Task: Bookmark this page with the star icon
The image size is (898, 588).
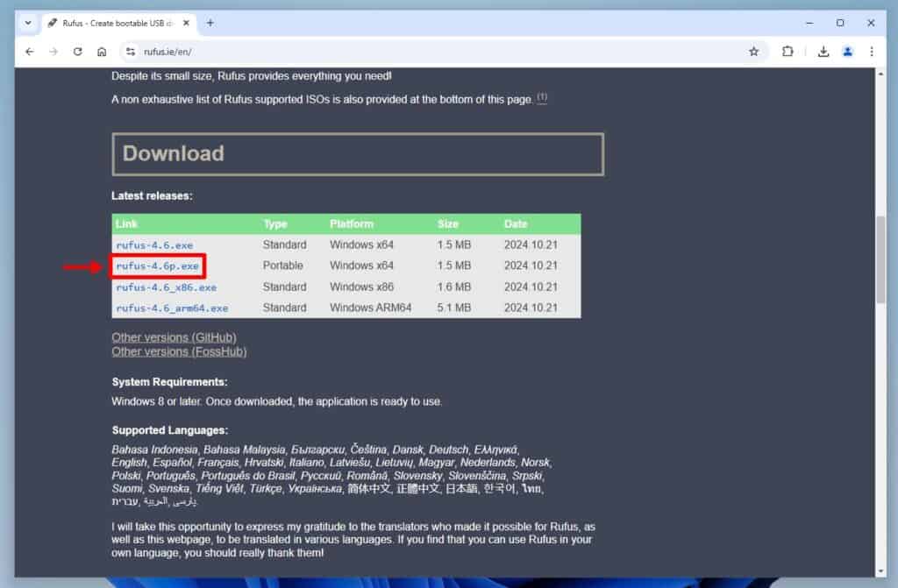Action: 753,52
